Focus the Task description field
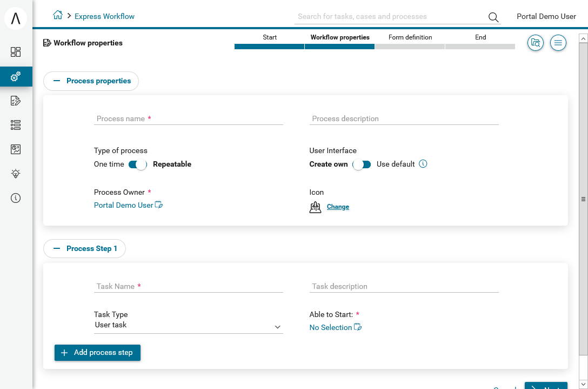This screenshot has width=588, height=389. click(404, 286)
